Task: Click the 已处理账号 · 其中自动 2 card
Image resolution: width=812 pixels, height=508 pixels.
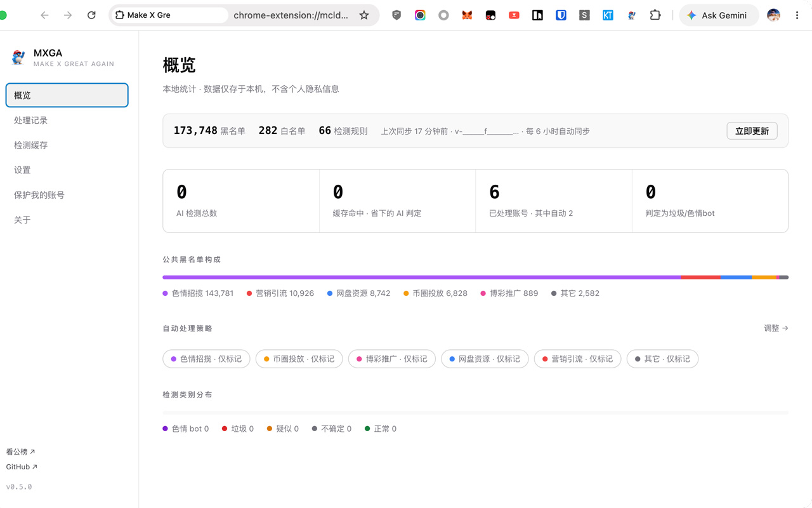Action: [554, 201]
